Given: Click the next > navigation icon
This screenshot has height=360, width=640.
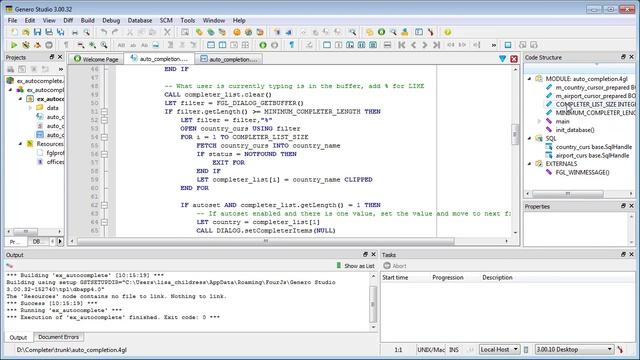Looking at the screenshot, I should click(x=425, y=45).
